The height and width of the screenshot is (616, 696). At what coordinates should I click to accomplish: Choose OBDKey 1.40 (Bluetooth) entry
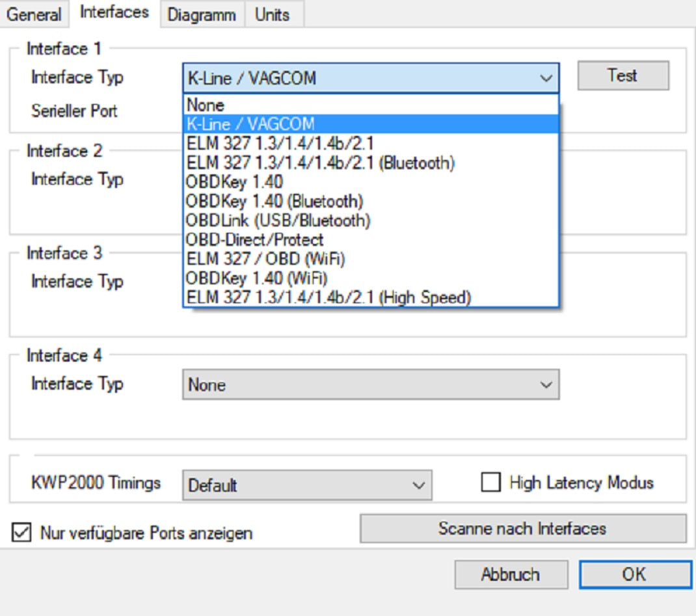click(x=371, y=201)
